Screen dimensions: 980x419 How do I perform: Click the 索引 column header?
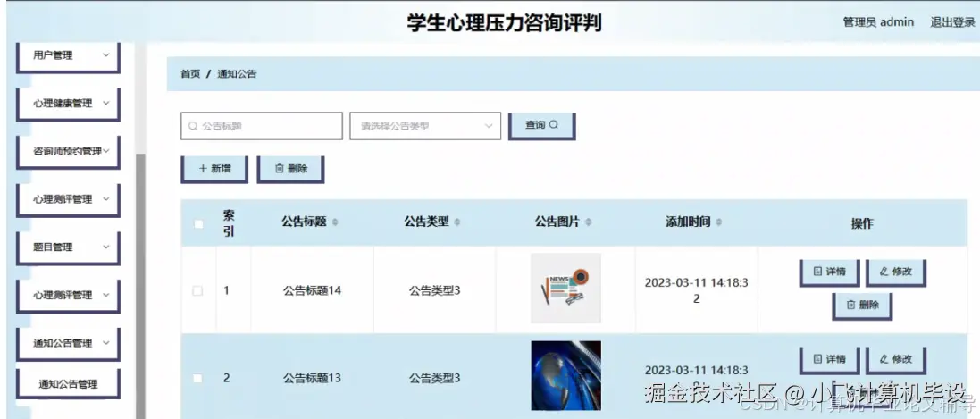point(229,223)
